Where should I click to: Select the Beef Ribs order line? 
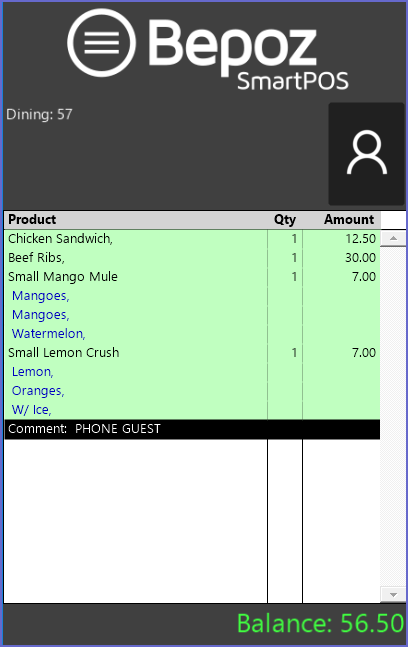click(x=192, y=257)
